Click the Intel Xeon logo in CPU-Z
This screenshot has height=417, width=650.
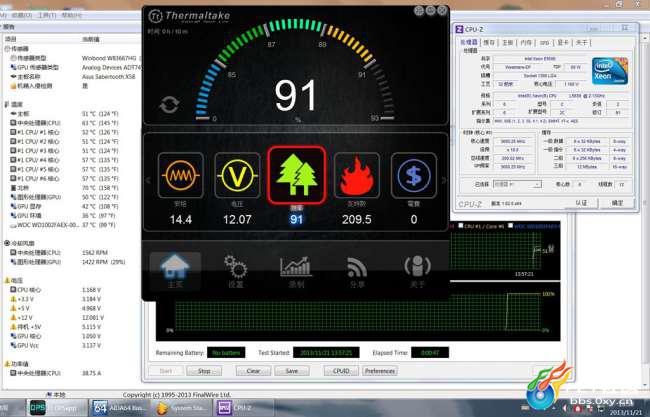[610, 71]
